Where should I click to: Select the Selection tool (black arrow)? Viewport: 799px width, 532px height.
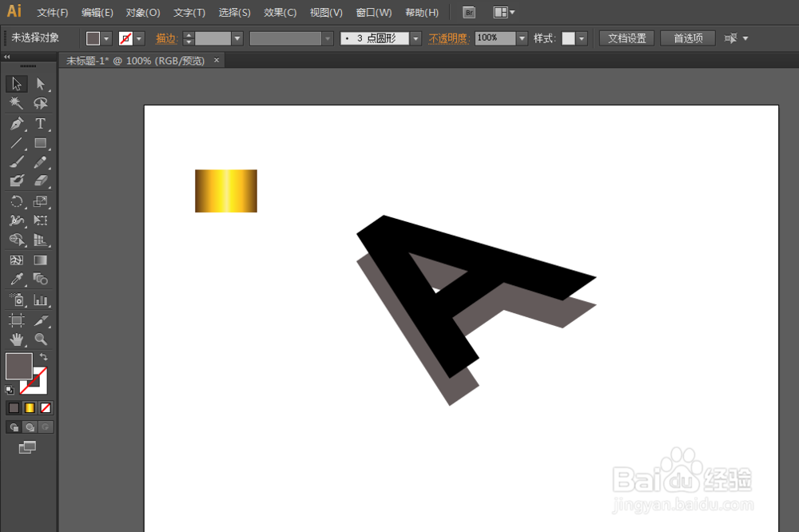point(17,84)
